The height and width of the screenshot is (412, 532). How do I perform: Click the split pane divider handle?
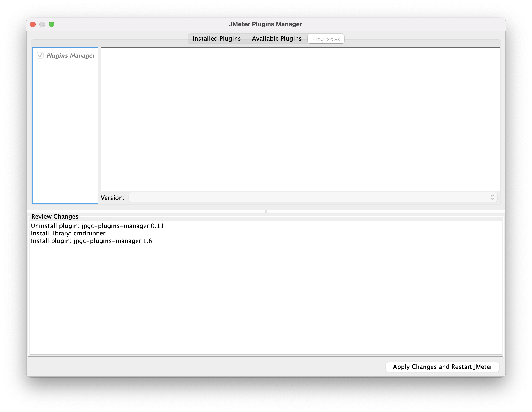(x=266, y=211)
